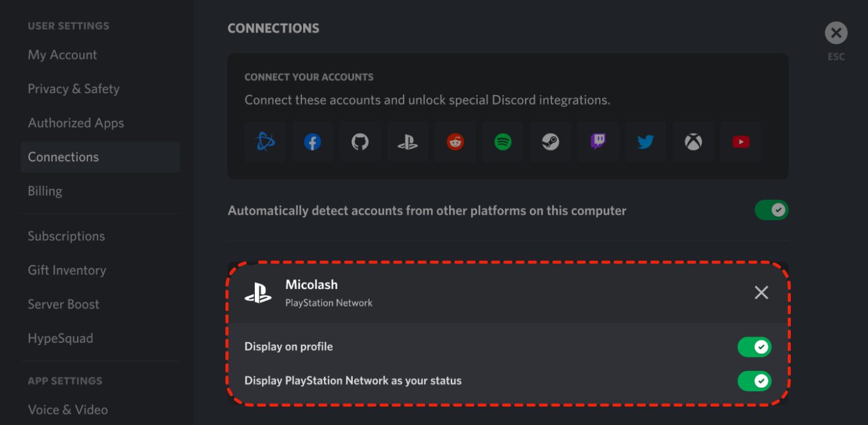868x425 pixels.
Task: Open the Authorized Apps page
Action: pos(76,123)
